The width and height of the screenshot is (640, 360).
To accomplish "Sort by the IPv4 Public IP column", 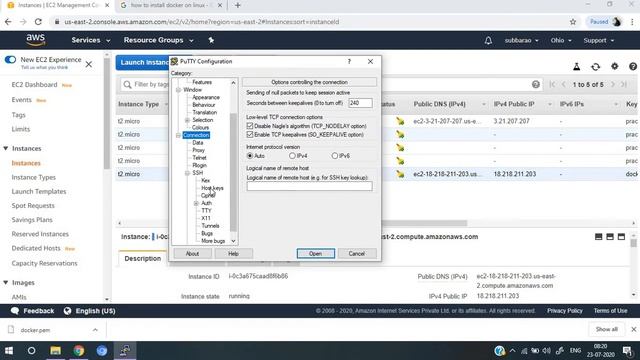I will (514, 104).
